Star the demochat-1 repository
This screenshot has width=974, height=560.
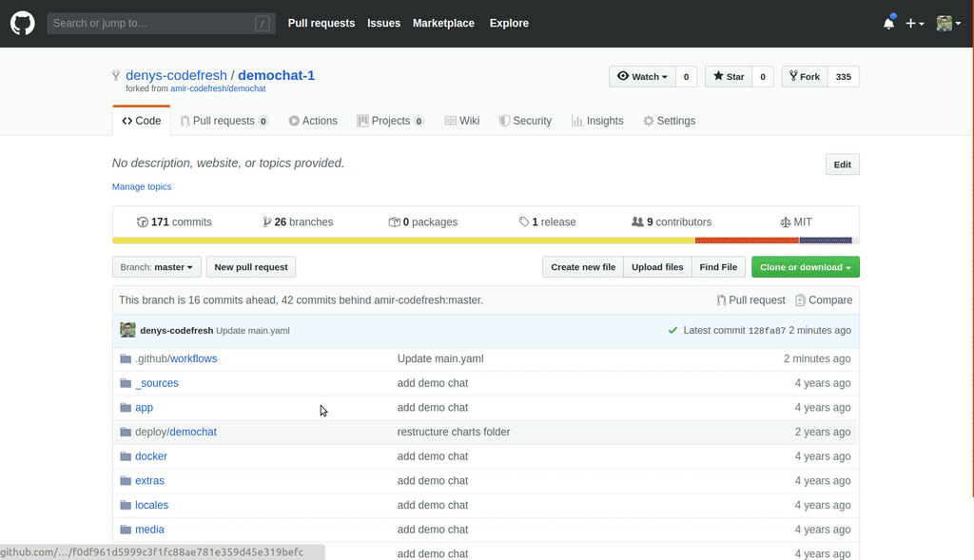click(x=729, y=76)
